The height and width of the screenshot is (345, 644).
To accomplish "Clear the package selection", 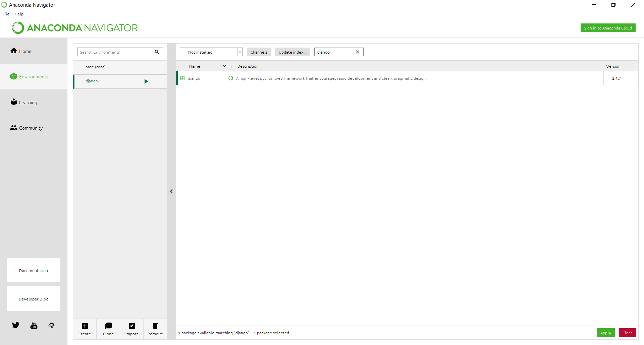I will [627, 333].
